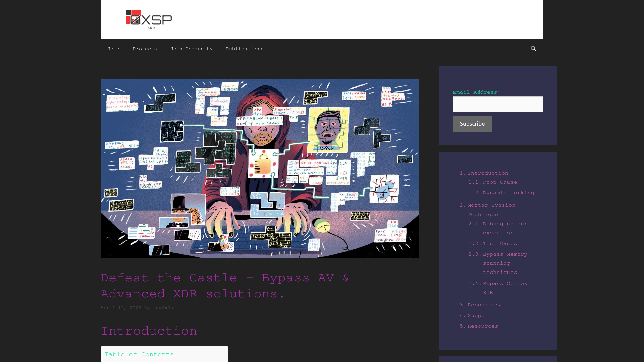Focus the Email Address input field
The height and width of the screenshot is (362, 644).
pos(498,104)
